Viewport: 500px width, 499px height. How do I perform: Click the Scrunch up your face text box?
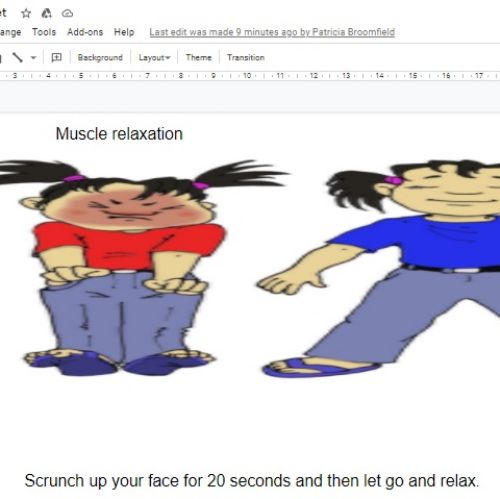252,481
